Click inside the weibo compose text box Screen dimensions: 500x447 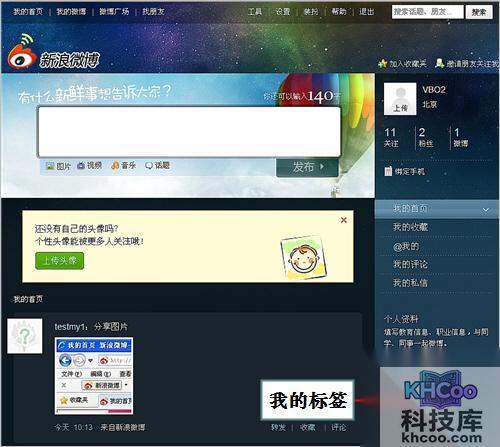(189, 132)
